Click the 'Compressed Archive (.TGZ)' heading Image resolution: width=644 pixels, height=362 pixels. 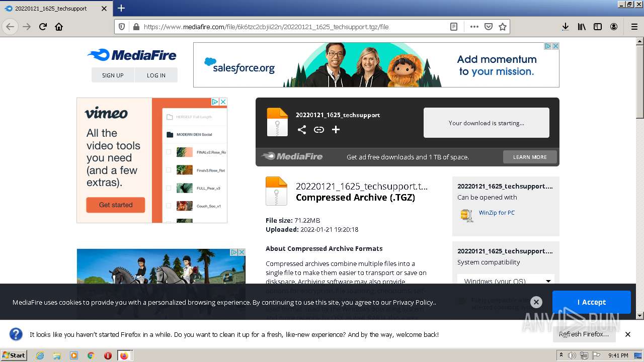click(355, 198)
